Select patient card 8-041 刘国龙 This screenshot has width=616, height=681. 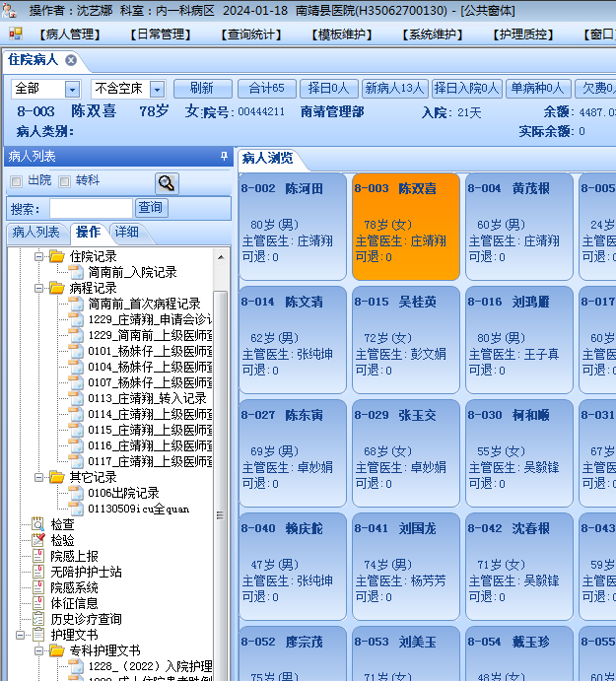(406, 567)
